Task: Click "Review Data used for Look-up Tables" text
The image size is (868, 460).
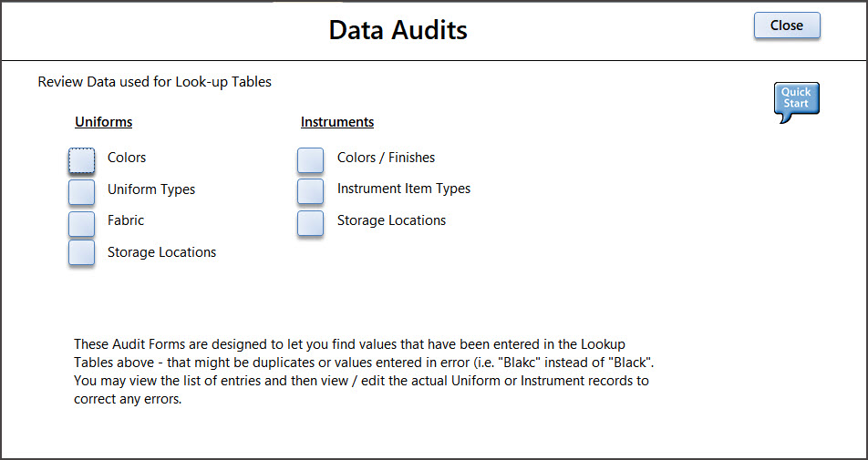Action: coord(155,82)
